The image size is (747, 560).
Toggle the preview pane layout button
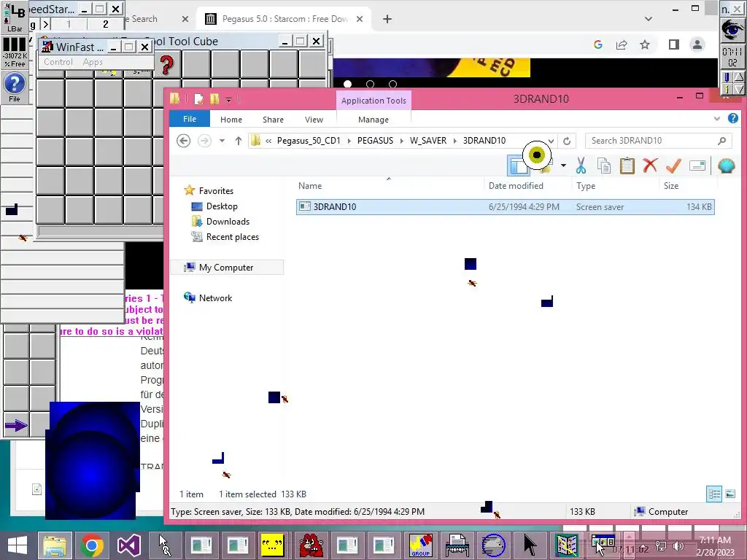[x=518, y=166]
